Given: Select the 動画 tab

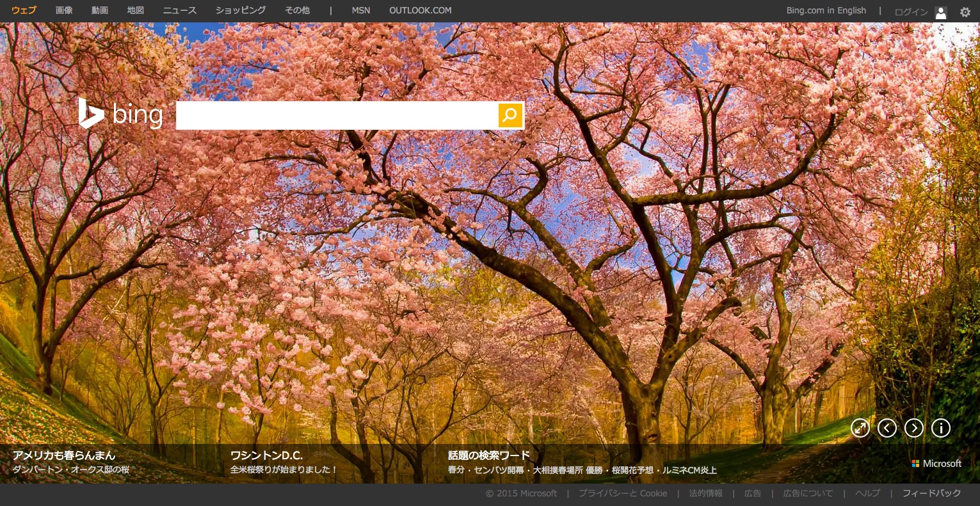Looking at the screenshot, I should click(100, 10).
